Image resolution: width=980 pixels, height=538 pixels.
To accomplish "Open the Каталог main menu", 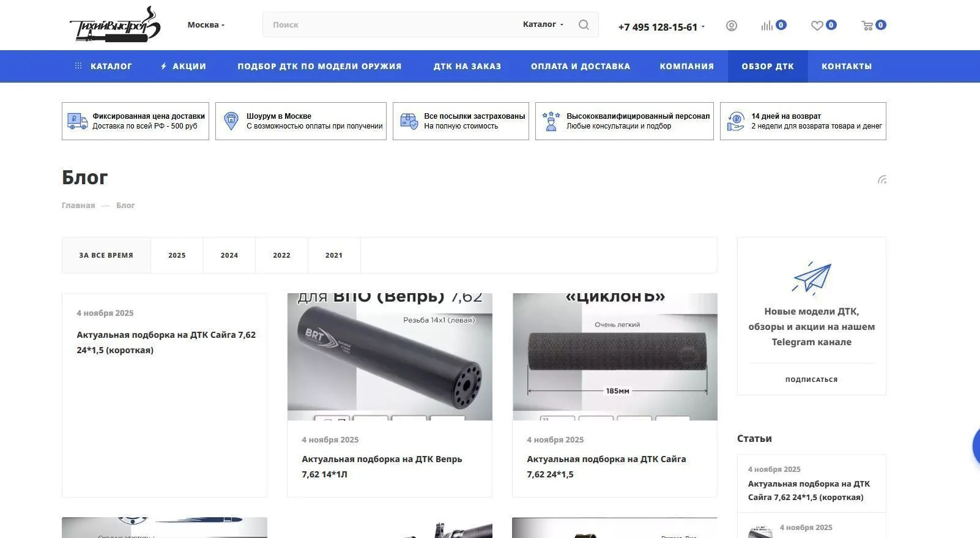I will pos(104,66).
